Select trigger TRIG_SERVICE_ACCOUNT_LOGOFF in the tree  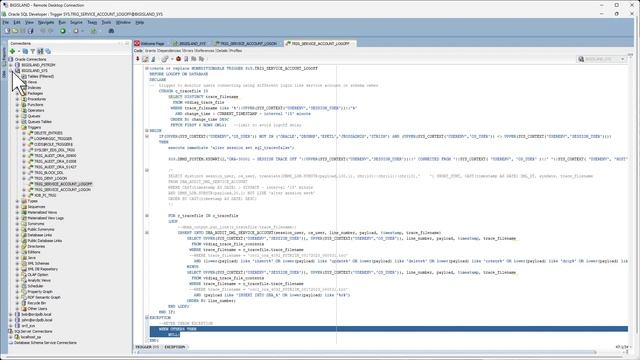pyautogui.click(x=63, y=184)
